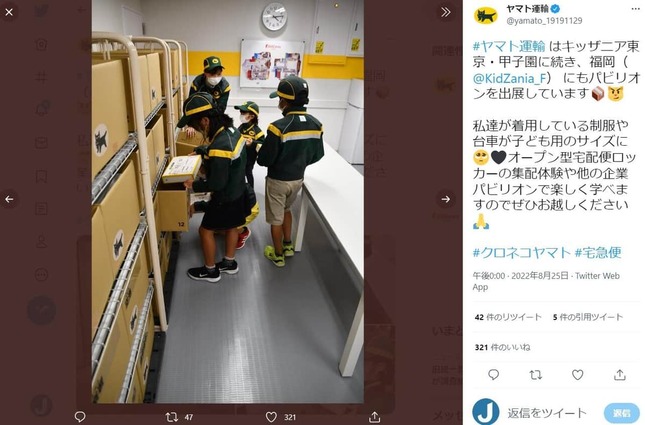645x425 pixels.
Task: Like using heart icon showing 321
Action: tap(271, 417)
